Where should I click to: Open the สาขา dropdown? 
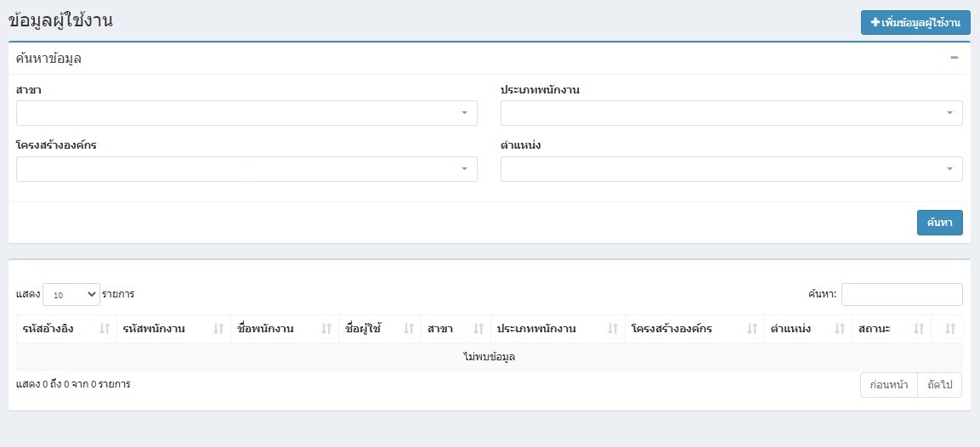tap(246, 113)
